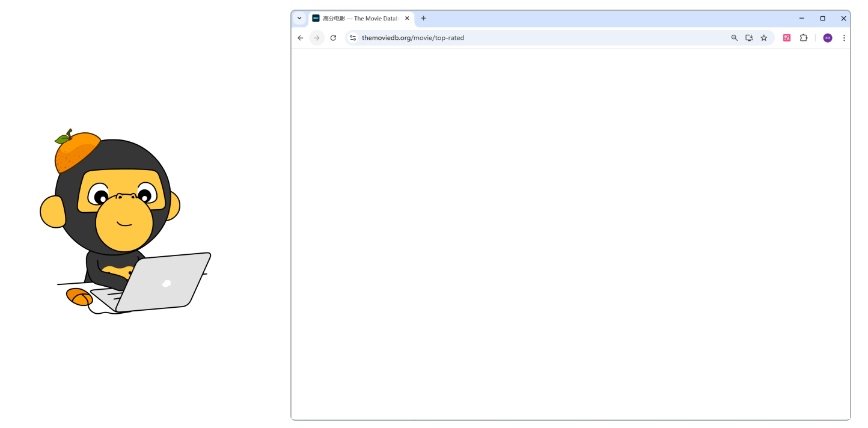Close the Movie Database tab
This screenshot has height=428, width=868.
[x=407, y=19]
